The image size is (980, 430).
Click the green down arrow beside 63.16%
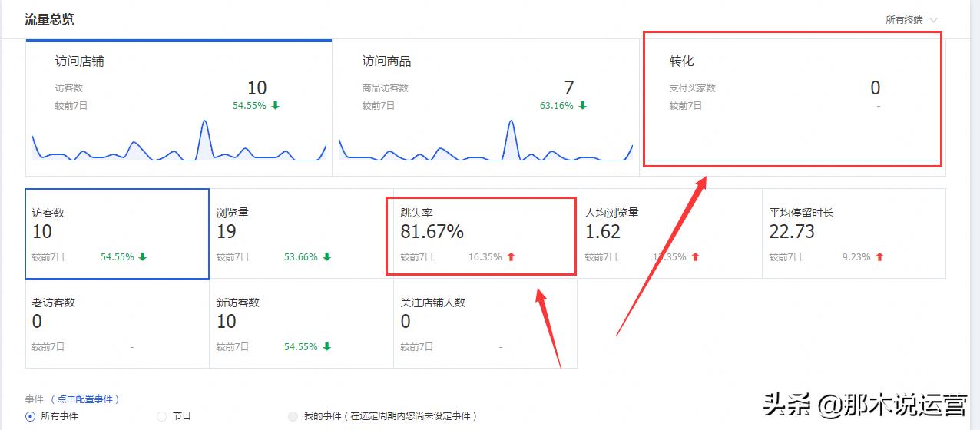[583, 106]
